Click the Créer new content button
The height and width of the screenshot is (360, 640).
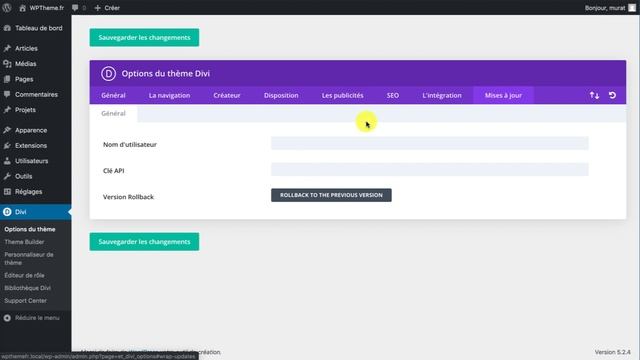point(107,8)
